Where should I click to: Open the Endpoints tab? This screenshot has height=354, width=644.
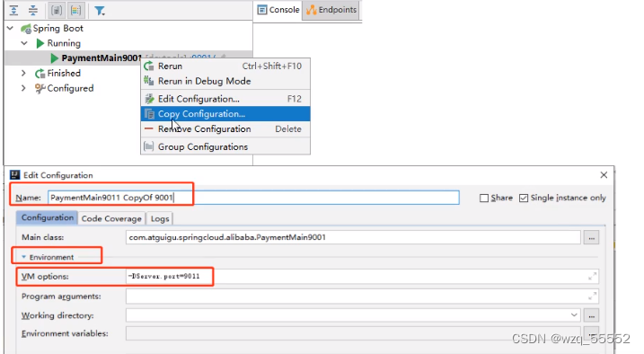[x=331, y=10]
